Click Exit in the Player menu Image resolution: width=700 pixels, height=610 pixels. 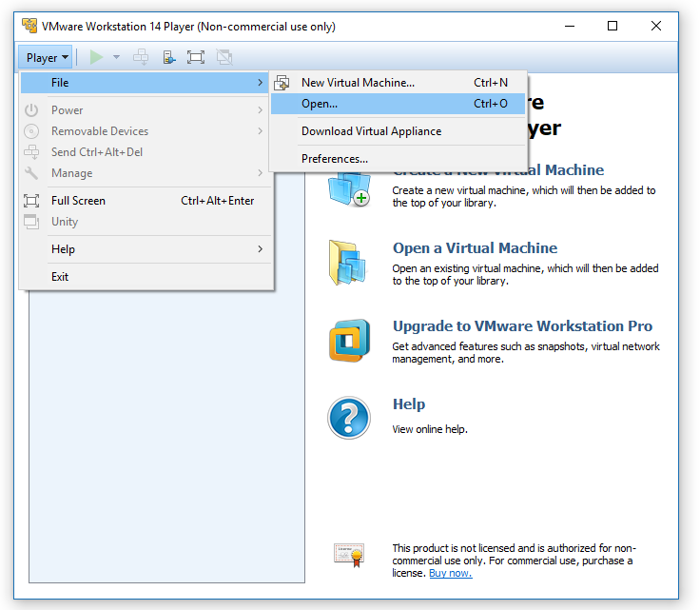point(60,277)
